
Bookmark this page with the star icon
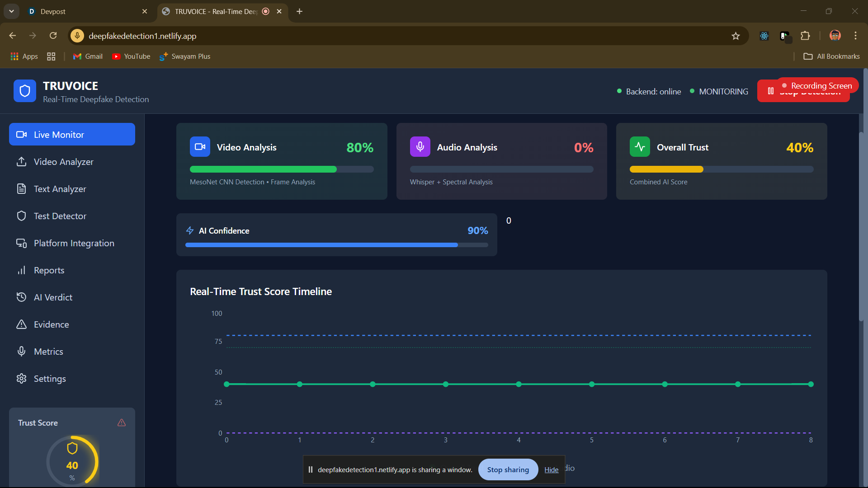(x=736, y=36)
